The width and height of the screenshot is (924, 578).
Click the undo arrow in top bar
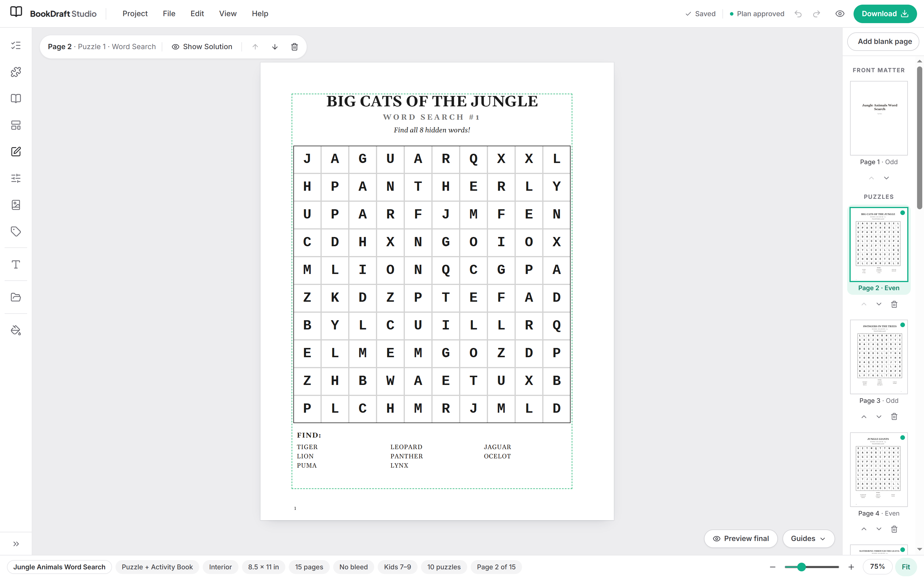point(798,14)
